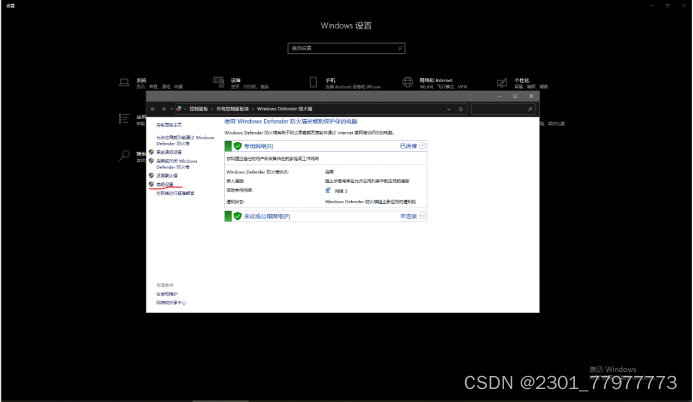Open 安全和维护 under See also
Screen dimensions: 693x402
[167, 294]
